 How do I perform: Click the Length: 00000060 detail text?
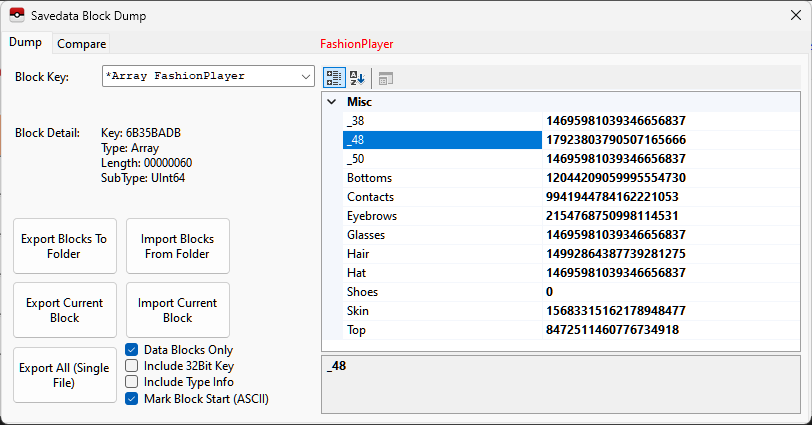point(147,163)
